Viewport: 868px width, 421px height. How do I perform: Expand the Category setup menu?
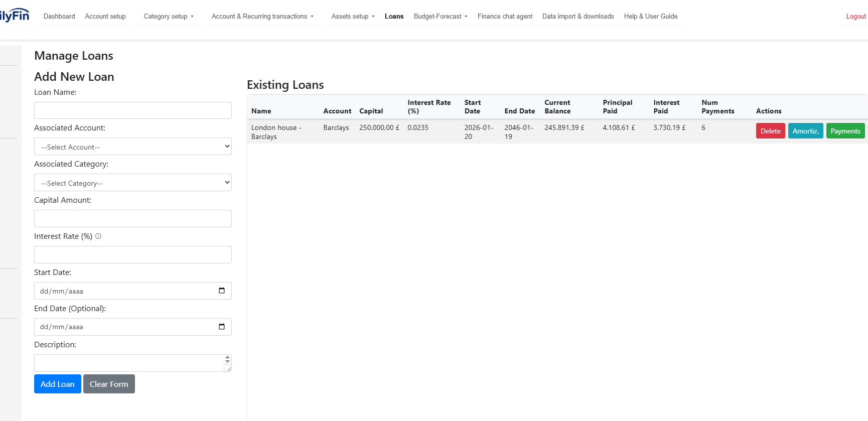point(169,17)
